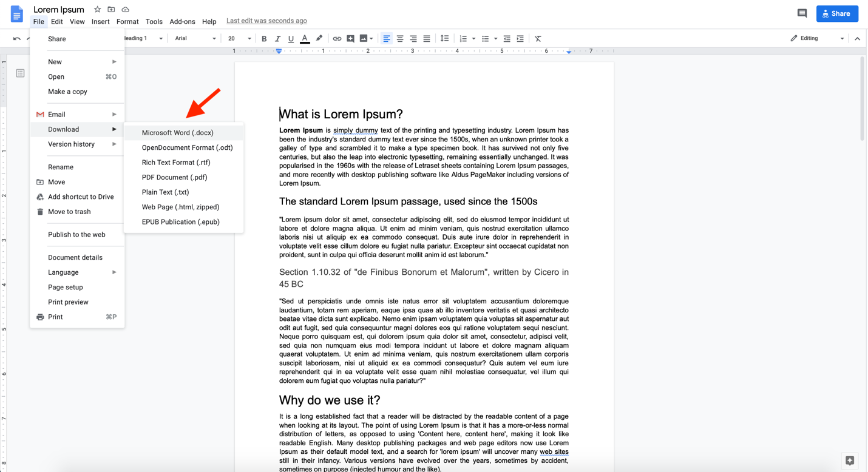The width and height of the screenshot is (868, 472).
Task: Select right align
Action: (413, 39)
